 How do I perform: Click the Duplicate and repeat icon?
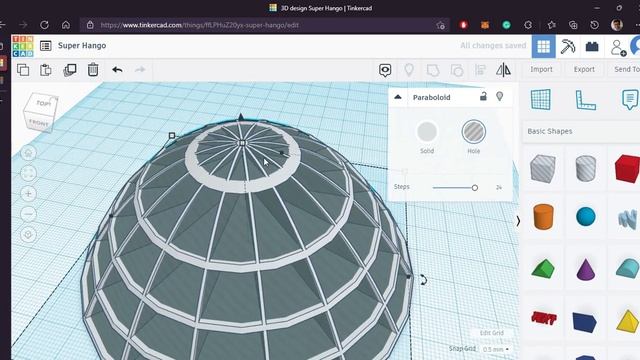70,70
